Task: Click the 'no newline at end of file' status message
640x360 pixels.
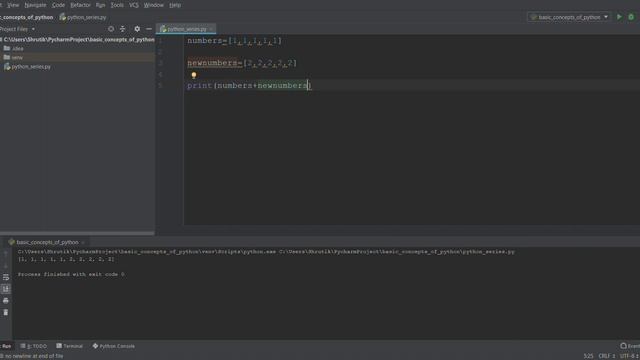Action: pos(33,356)
